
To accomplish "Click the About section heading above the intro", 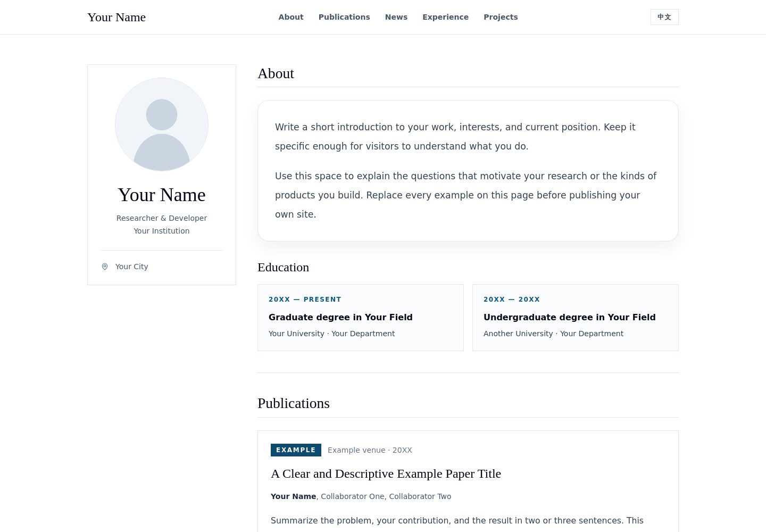I will (x=276, y=73).
